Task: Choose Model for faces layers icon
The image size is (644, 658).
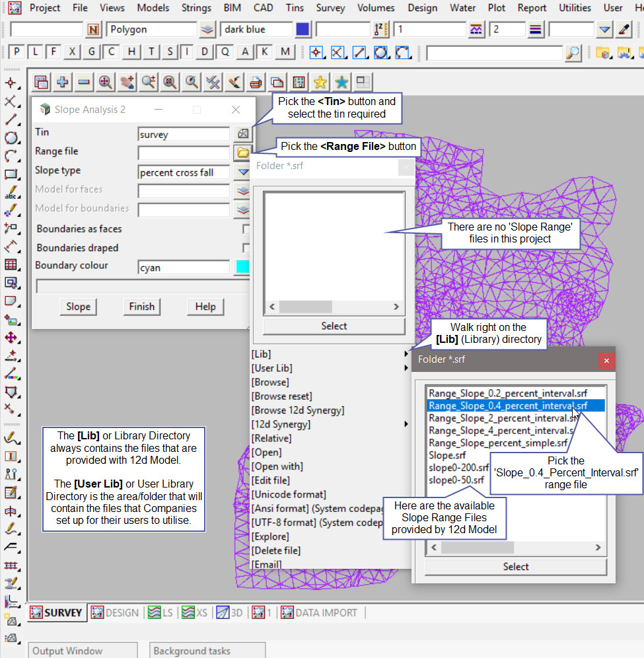Action: pos(243,191)
